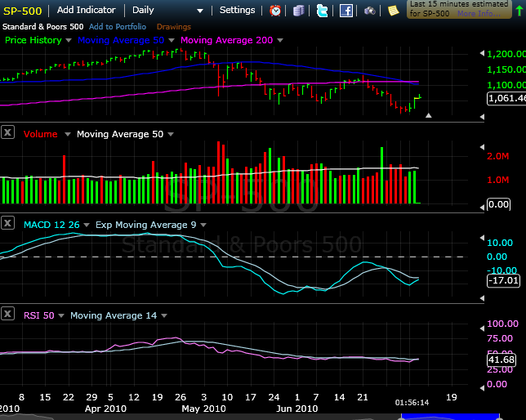Click the camera snapshot icon
The height and width of the screenshot is (420, 526).
click(370, 11)
